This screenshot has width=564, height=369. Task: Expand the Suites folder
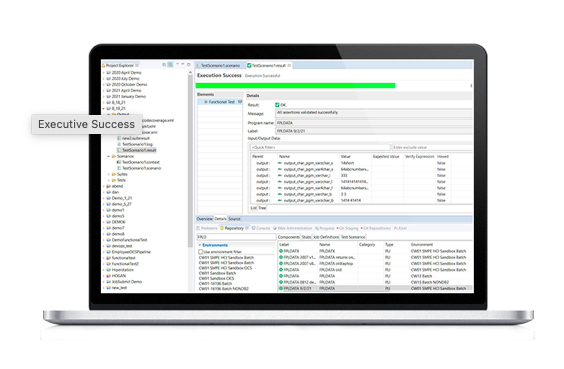tap(109, 174)
